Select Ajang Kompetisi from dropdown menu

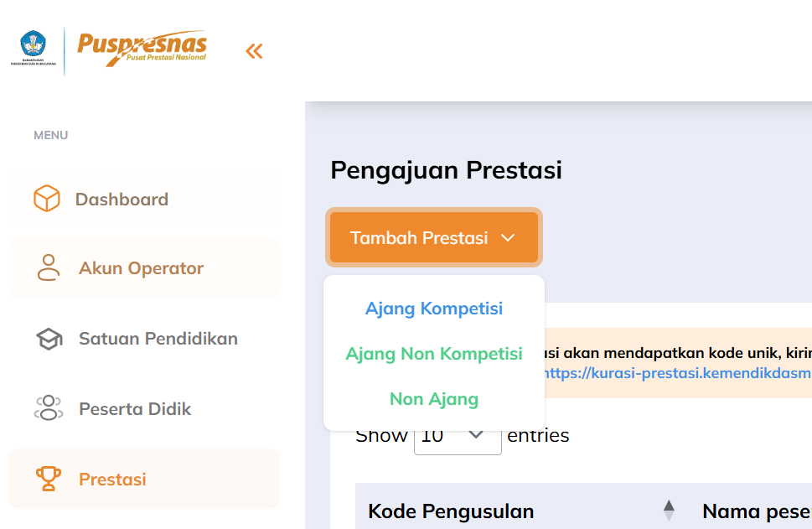click(434, 309)
